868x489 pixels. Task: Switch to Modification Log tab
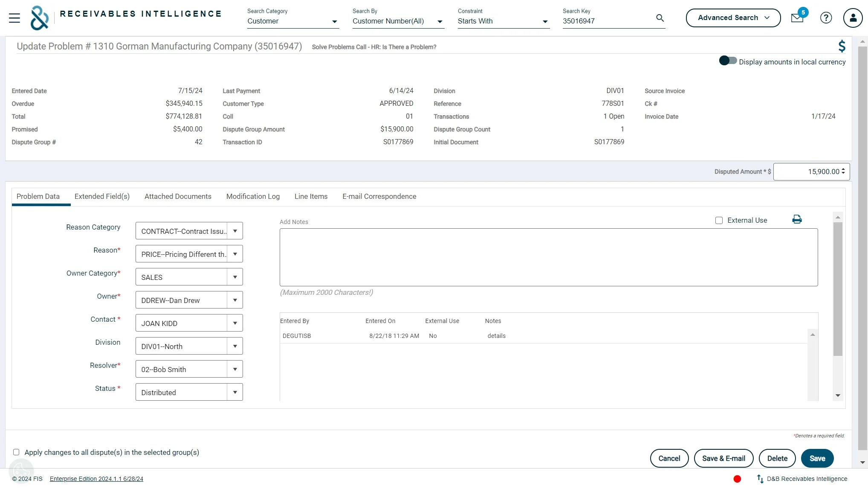click(253, 196)
